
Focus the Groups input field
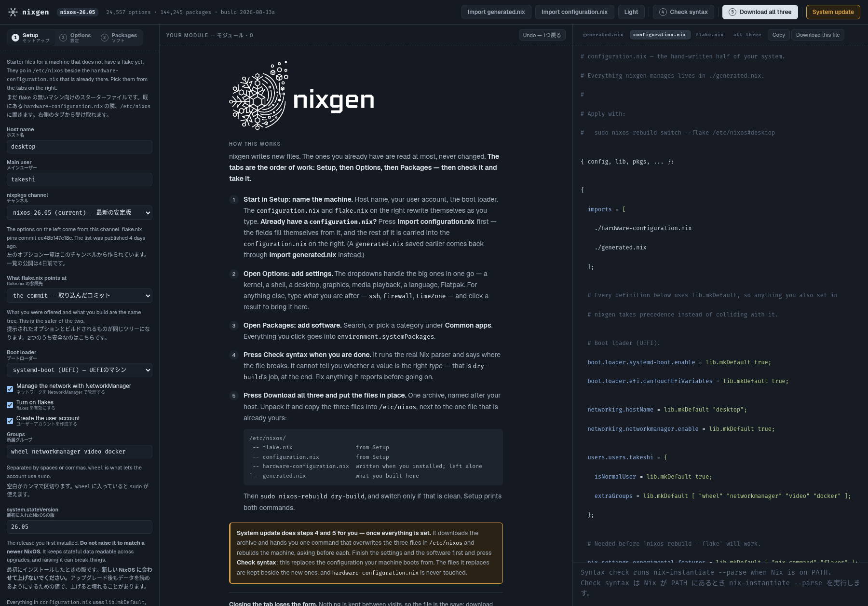click(80, 452)
